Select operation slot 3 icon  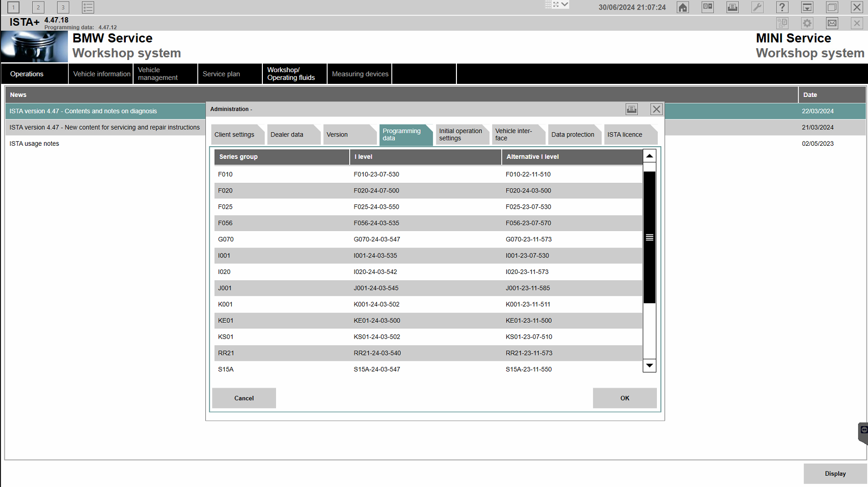(63, 7)
